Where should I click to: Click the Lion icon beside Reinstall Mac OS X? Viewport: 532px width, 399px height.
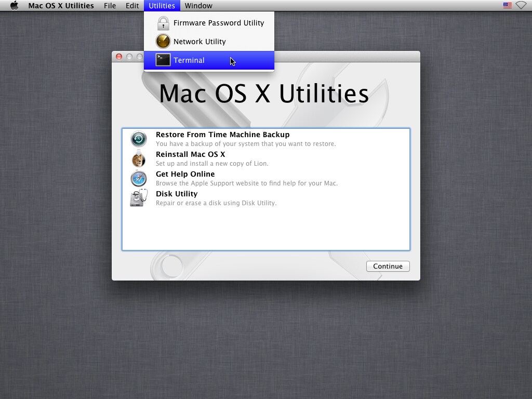[138, 158]
